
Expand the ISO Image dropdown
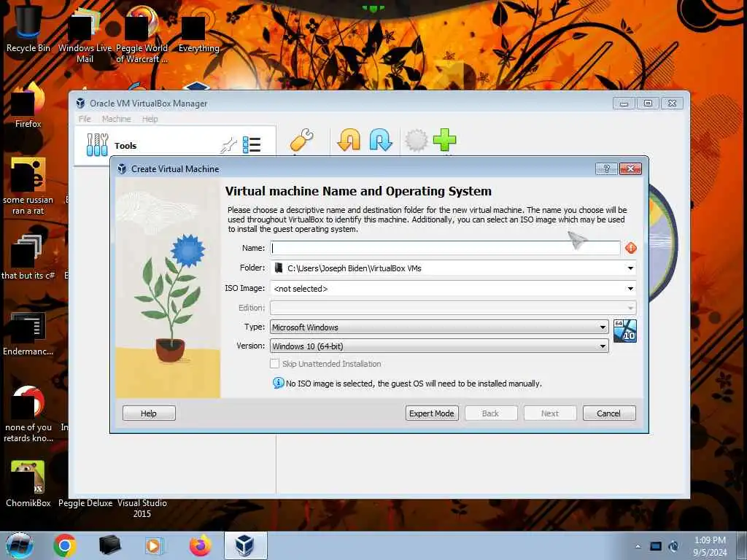tap(630, 289)
